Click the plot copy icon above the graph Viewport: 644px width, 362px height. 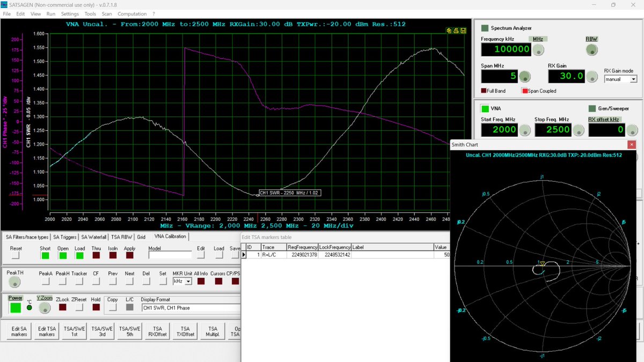[449, 31]
